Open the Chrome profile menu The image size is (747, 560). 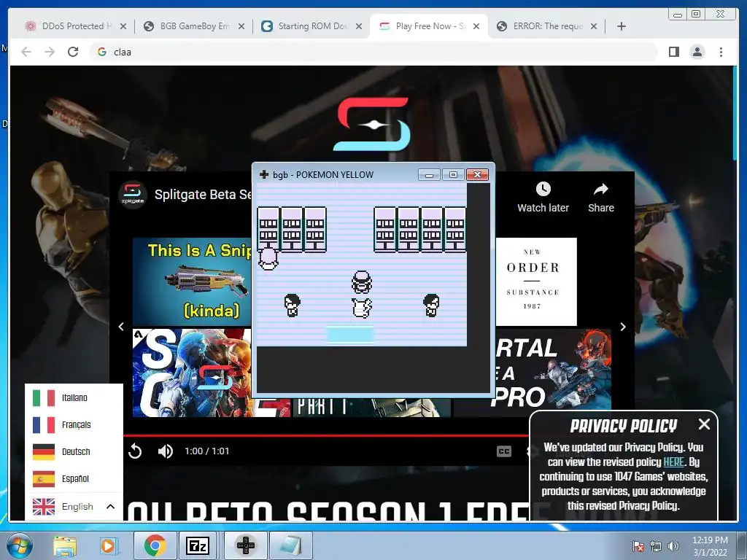tap(697, 52)
